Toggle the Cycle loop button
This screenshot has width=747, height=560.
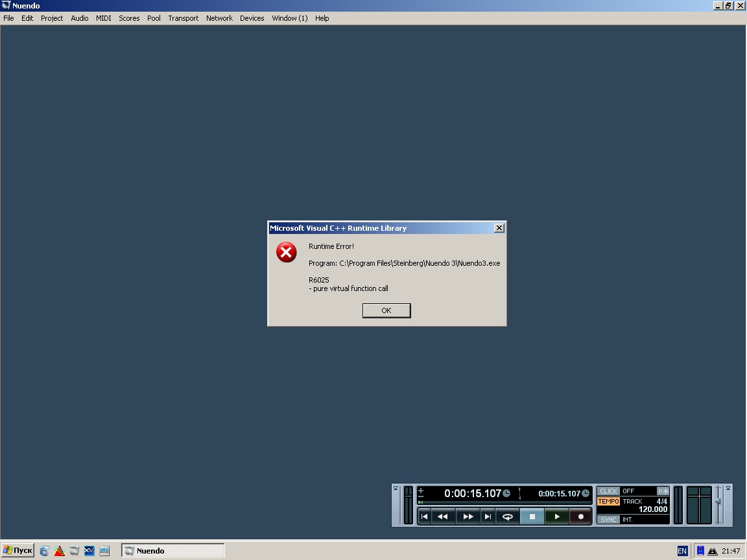click(508, 517)
